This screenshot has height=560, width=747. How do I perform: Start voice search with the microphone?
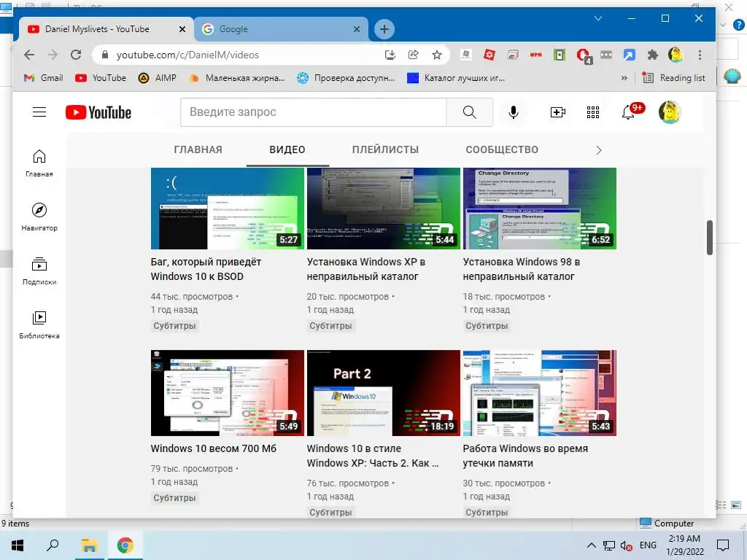click(x=513, y=112)
